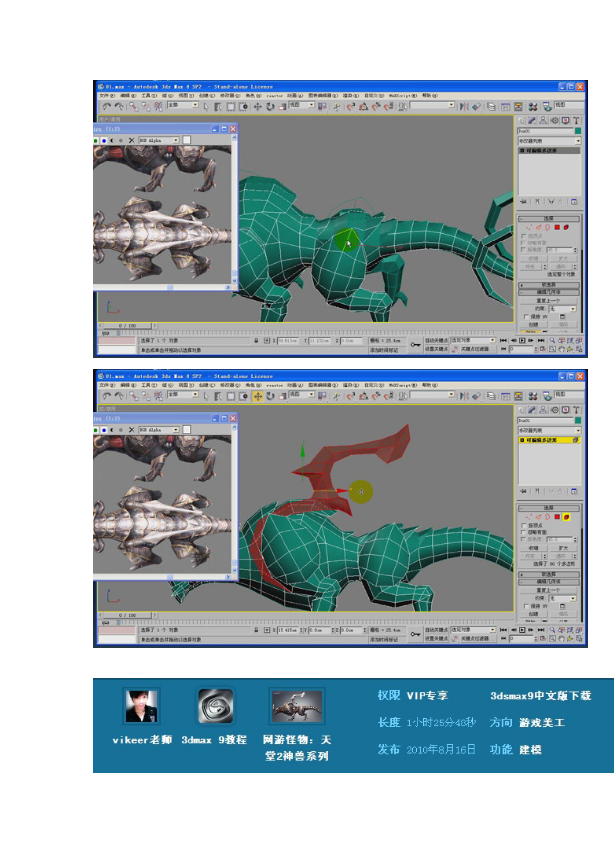Expand 软选择 rollout in lower screenshot
Image resolution: width=614 pixels, height=868 pixels.
click(x=549, y=575)
